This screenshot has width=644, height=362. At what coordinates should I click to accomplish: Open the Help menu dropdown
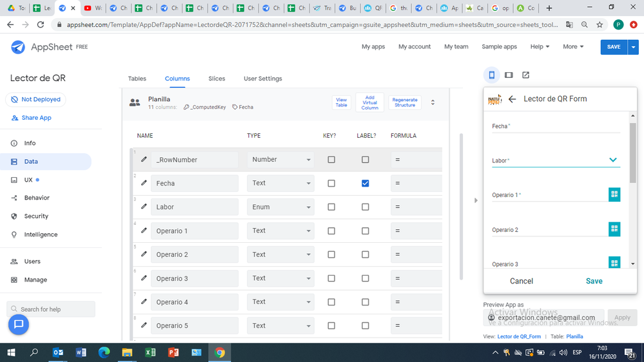pyautogui.click(x=540, y=47)
